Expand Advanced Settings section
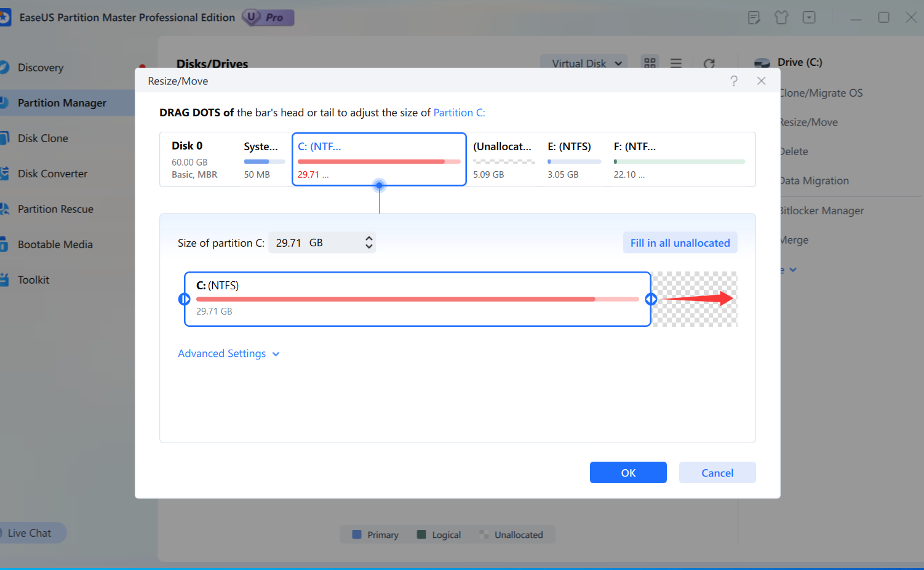Screen dimensions: 924x570 (x=229, y=354)
